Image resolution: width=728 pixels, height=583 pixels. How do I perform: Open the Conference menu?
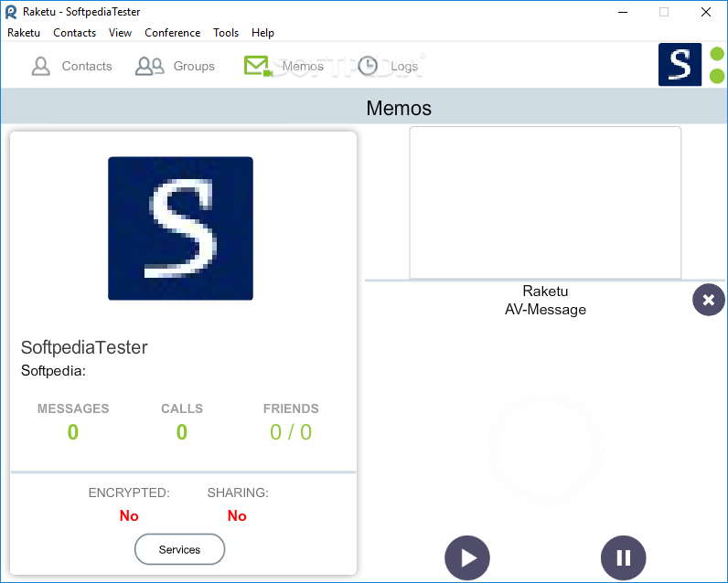[172, 33]
